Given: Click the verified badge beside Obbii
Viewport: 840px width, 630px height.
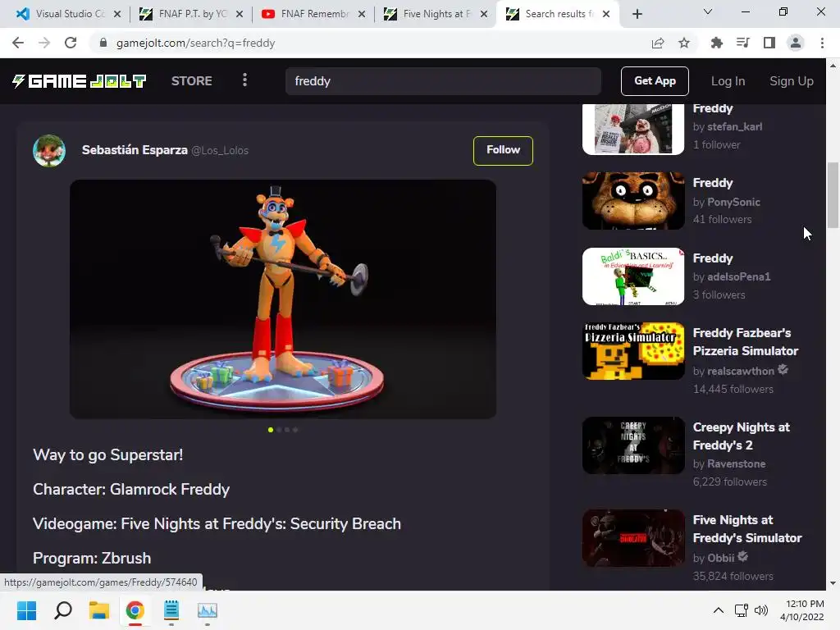Looking at the screenshot, I should click(x=742, y=557).
